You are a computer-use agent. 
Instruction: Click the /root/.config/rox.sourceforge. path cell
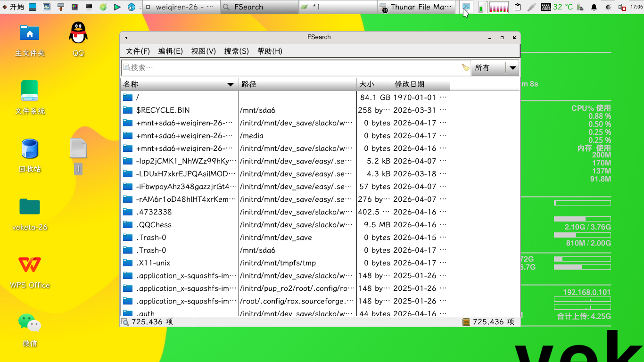point(297,301)
